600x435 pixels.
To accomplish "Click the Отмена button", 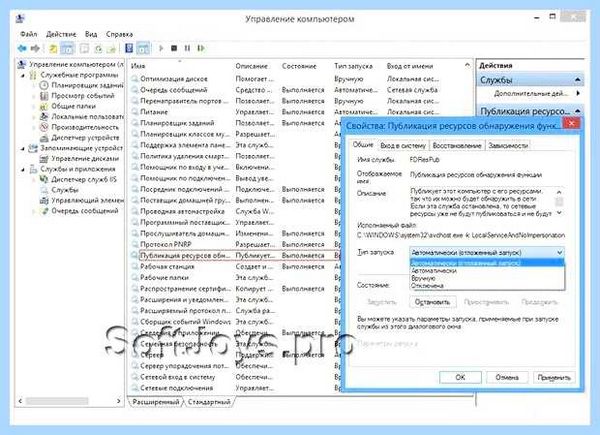I will click(507, 377).
